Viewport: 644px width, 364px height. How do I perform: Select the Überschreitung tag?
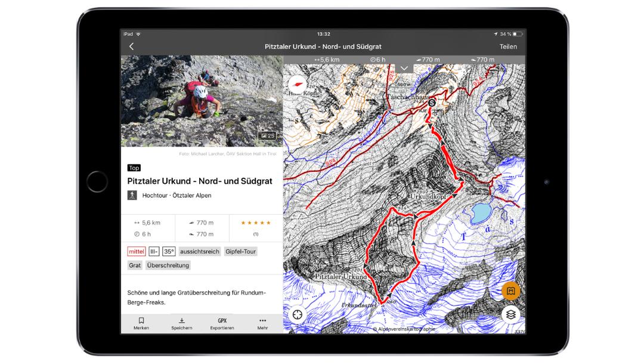coord(168,266)
